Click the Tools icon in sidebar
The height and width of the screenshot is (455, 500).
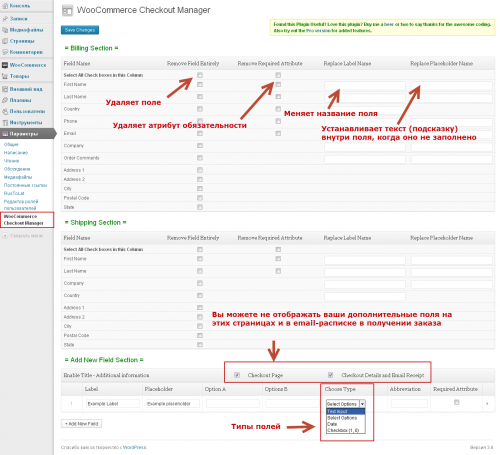(5, 122)
